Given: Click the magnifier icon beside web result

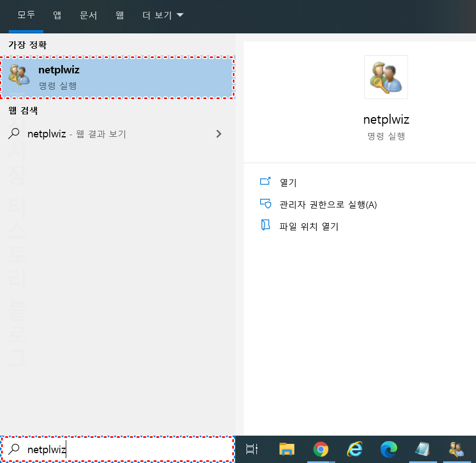Looking at the screenshot, I should [x=14, y=134].
